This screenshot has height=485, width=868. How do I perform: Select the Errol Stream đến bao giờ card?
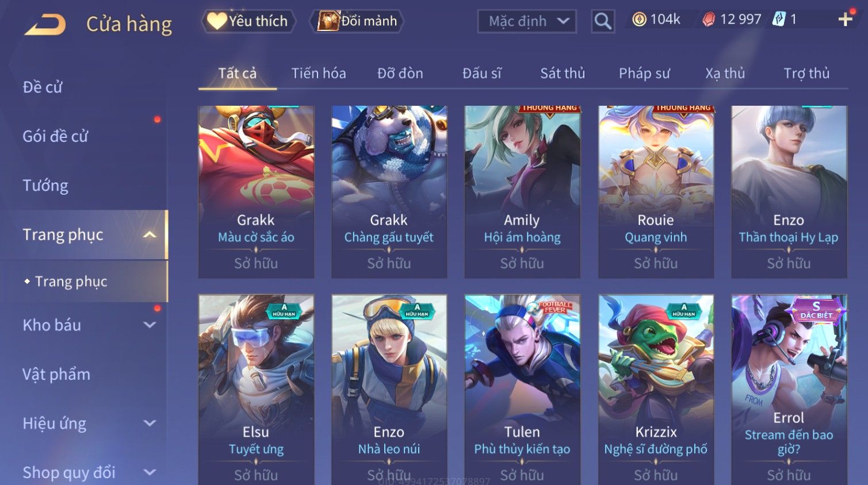coord(789,390)
